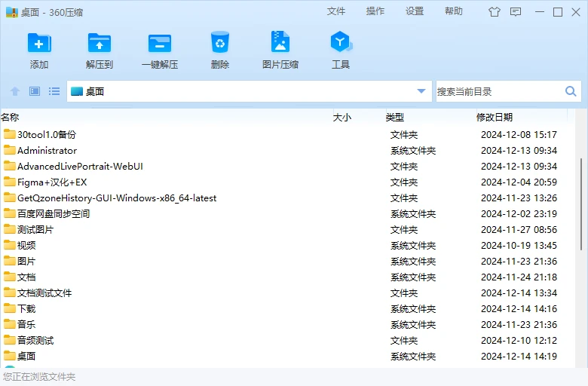Click the folder icon of 30tool1.0备份
Screen dimensions: 588x386
tap(10, 134)
